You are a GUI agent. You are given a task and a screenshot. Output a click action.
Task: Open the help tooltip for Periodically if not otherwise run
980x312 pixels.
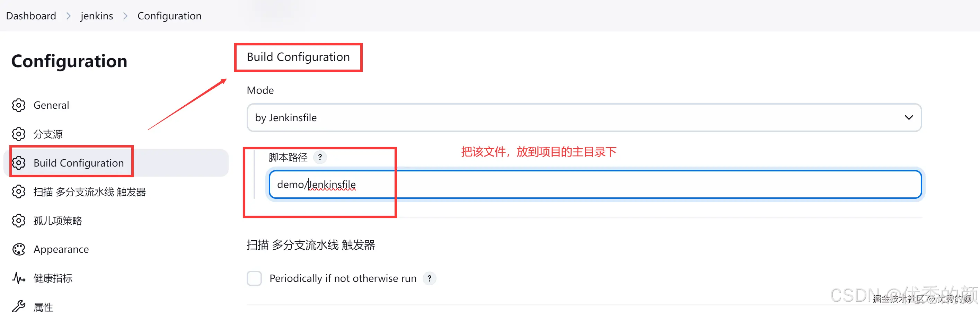click(x=430, y=278)
